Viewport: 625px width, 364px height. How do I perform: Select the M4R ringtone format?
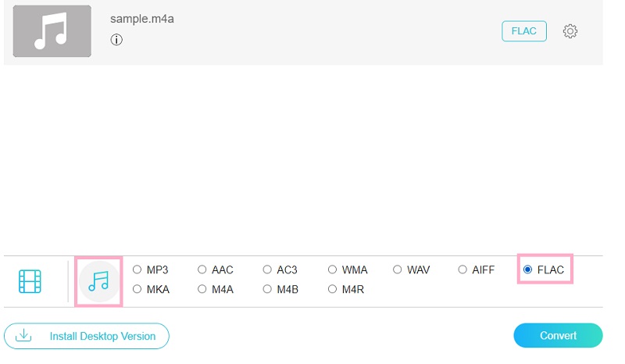(333, 289)
